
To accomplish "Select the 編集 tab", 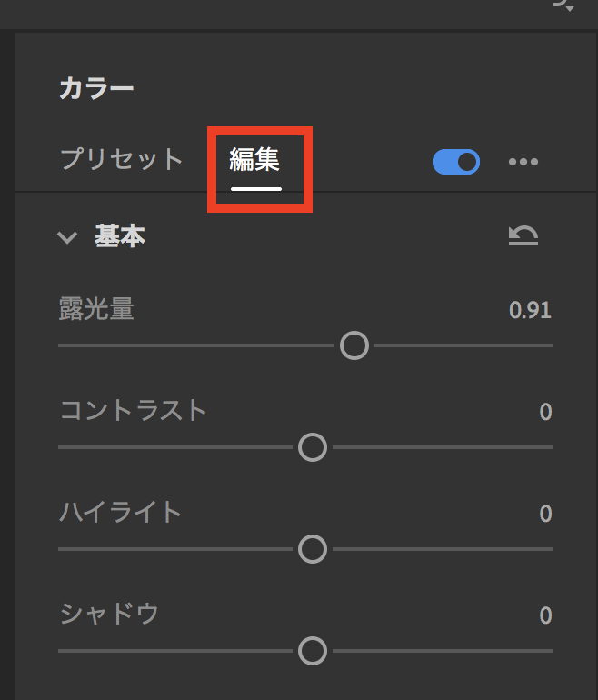I will [x=255, y=161].
